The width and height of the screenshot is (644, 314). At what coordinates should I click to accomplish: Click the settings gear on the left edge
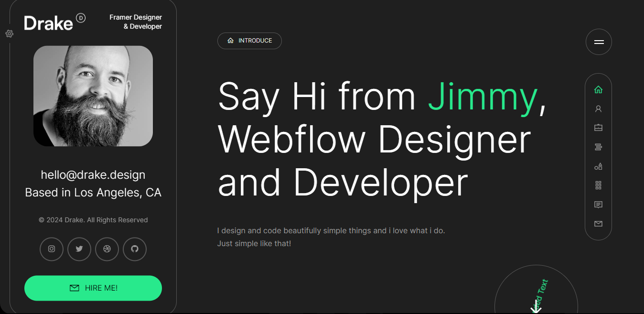[x=10, y=33]
